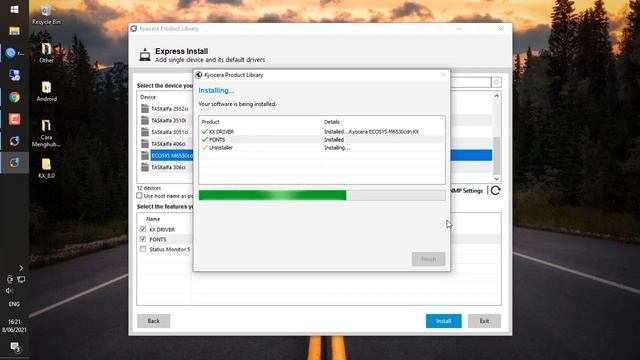This screenshot has width=640, height=360.
Task: Select the Uninstaller row in install list
Action: [x=322, y=148]
